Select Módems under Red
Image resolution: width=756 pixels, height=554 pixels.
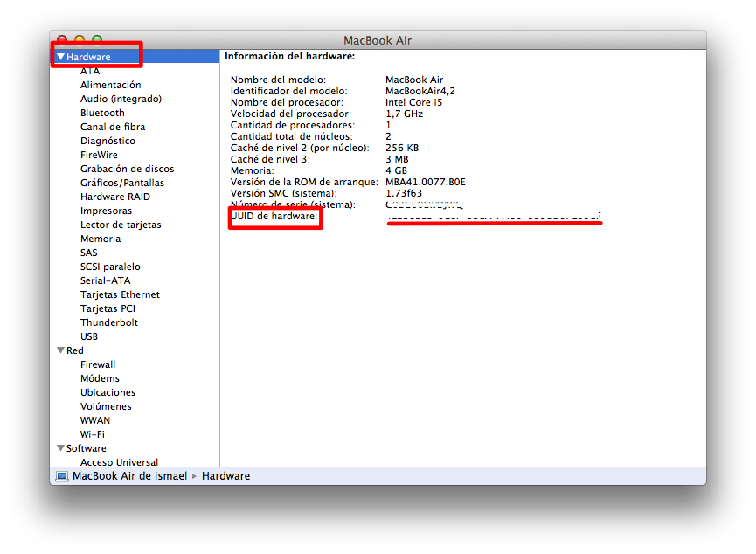point(100,378)
